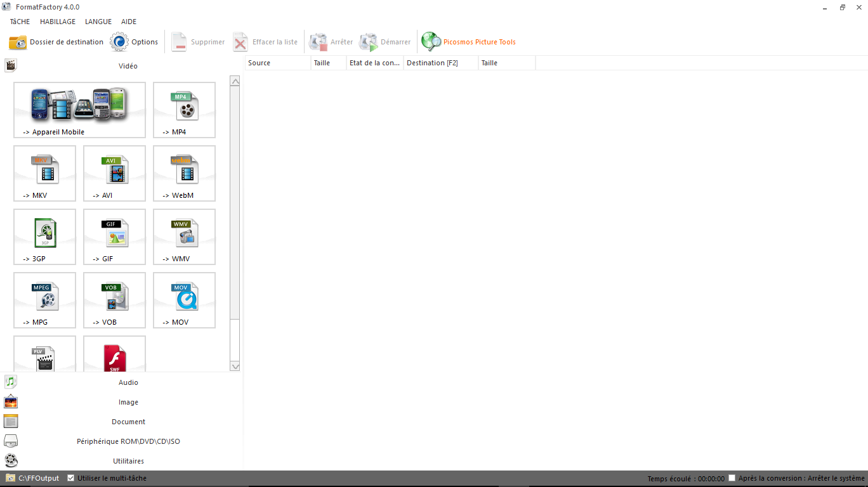Screen dimensions: 868x487
Task: Choose the MKV conversion icon
Action: pos(44,173)
